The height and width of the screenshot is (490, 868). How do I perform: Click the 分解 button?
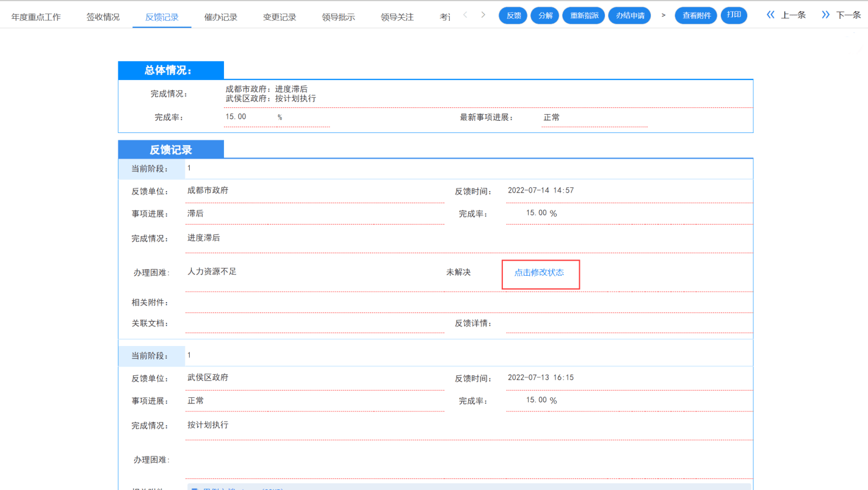click(544, 15)
